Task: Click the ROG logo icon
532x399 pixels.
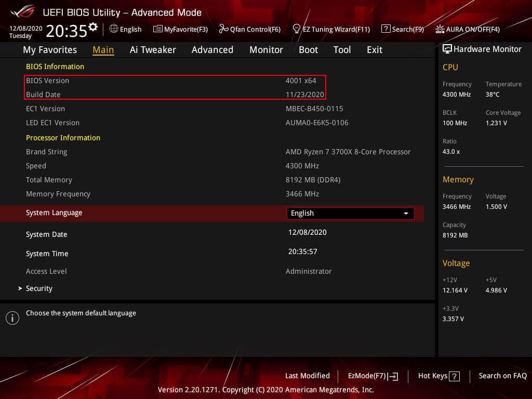Action: (x=23, y=11)
